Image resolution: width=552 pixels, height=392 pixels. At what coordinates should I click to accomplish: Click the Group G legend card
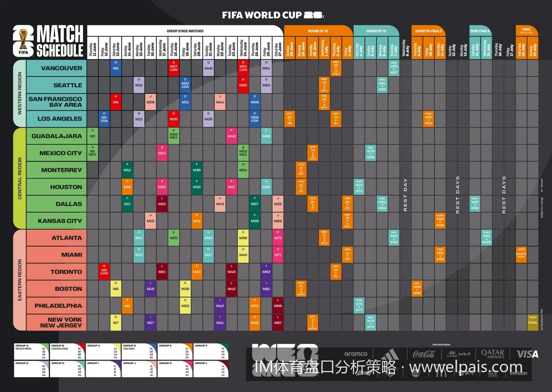[31, 369]
